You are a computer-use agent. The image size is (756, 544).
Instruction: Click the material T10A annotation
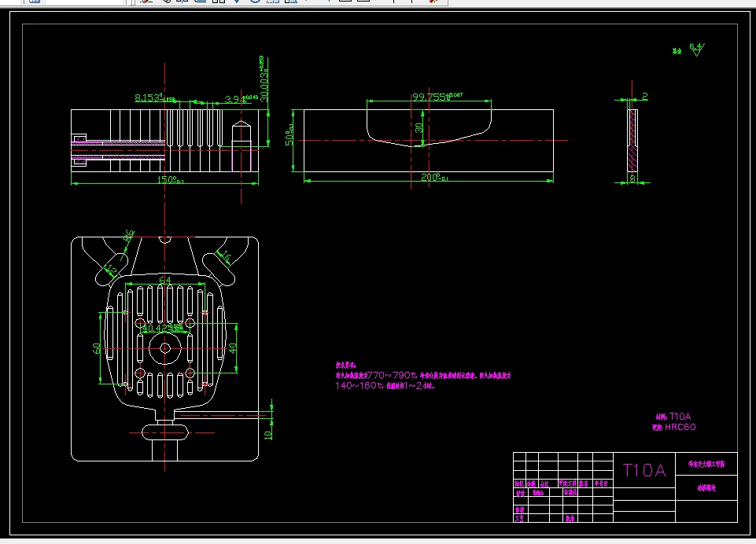[673, 417]
